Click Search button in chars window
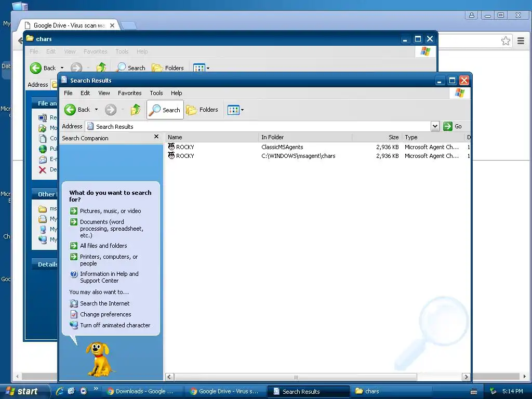The height and width of the screenshot is (399, 532). click(131, 68)
